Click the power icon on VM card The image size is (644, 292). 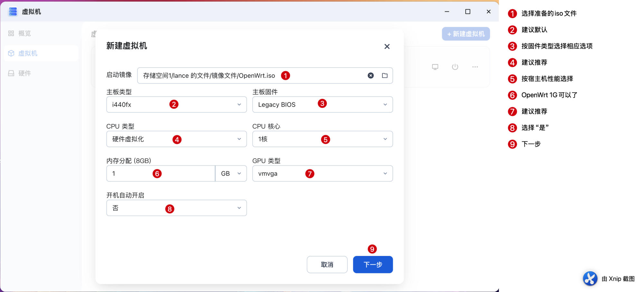pos(455,67)
